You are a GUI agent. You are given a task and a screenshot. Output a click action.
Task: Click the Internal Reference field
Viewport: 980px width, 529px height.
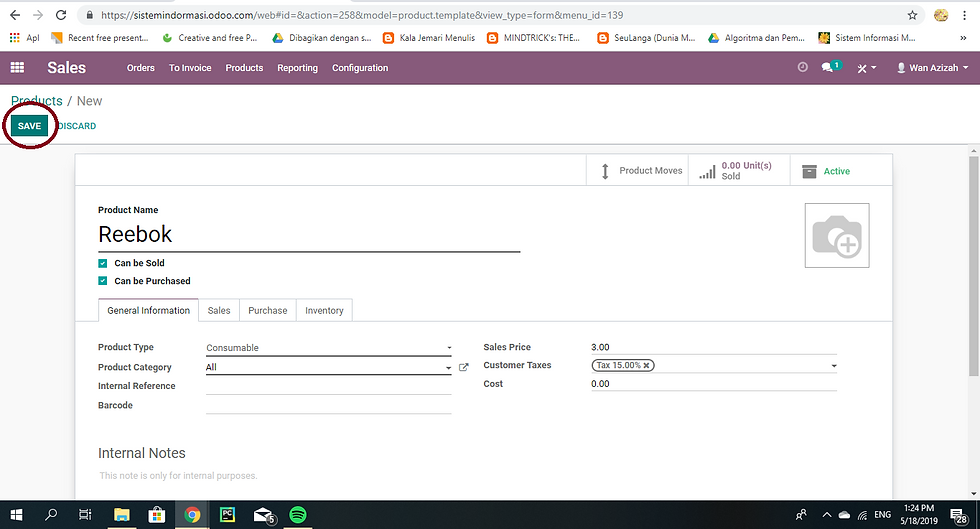tap(329, 386)
